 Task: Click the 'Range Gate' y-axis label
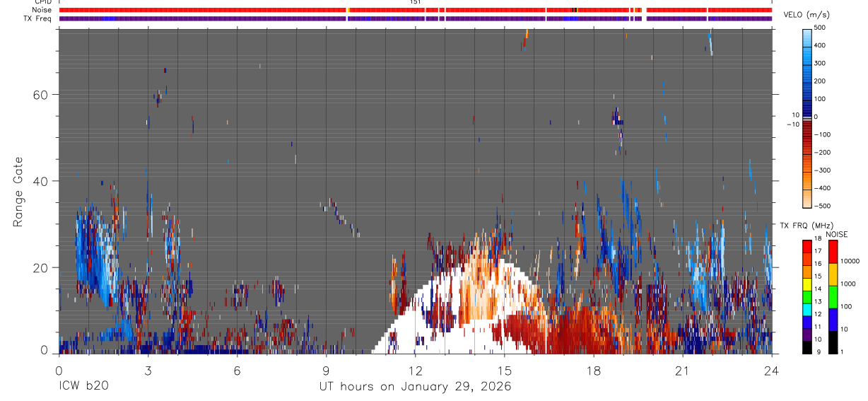point(18,192)
